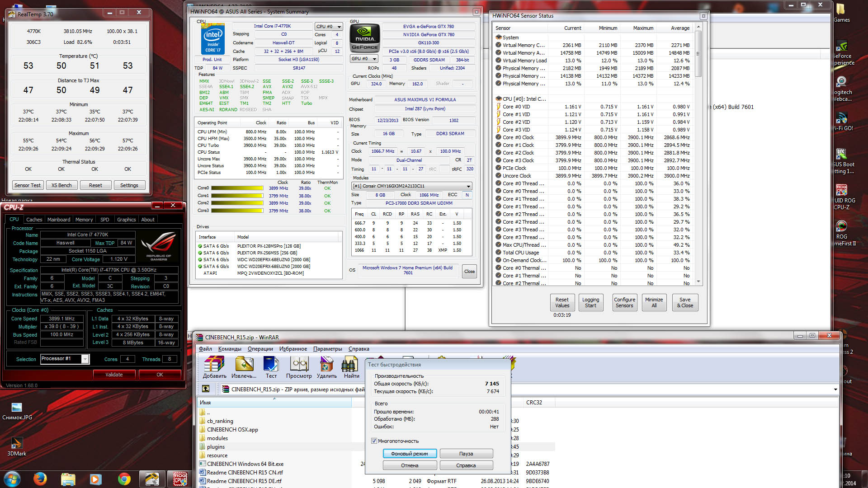868x488 pixels.
Task: Click the Пауза button in benchmark dialog
Action: (x=466, y=454)
